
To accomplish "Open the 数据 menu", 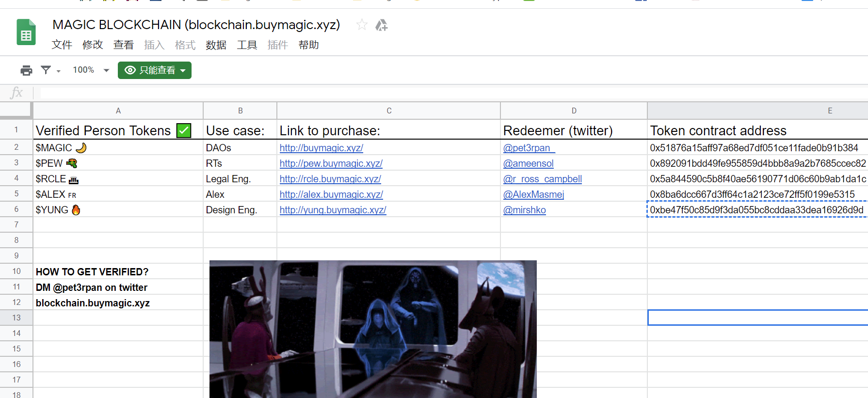I will pos(216,45).
